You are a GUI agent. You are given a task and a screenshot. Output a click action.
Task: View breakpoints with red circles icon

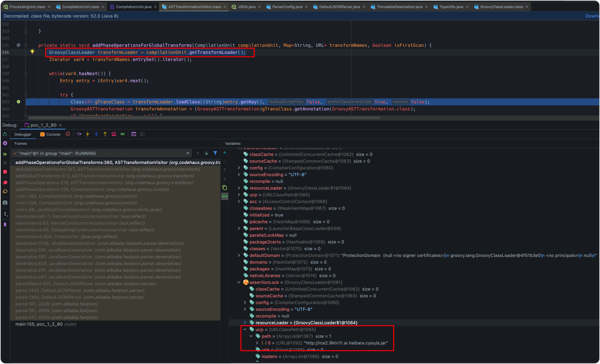[x=5, y=182]
